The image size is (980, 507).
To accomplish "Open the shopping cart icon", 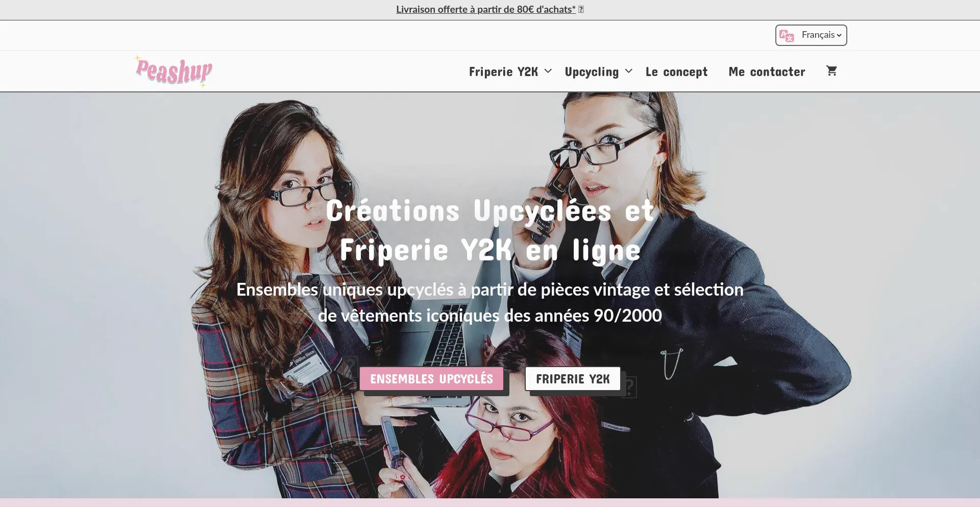I will pos(831,71).
